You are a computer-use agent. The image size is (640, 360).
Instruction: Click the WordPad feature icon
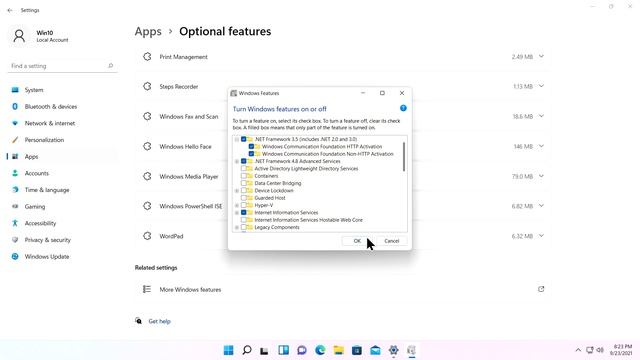(147, 236)
